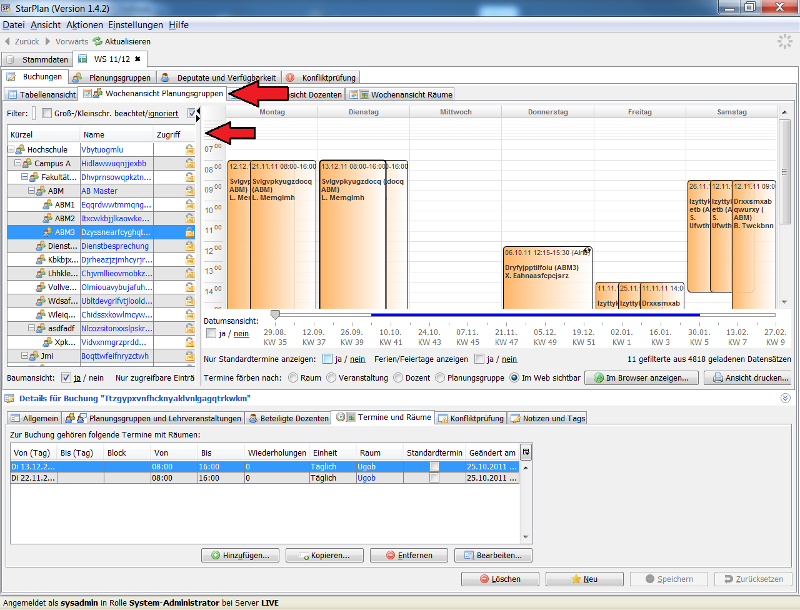Select Raum coloring radio button

[x=293, y=378]
